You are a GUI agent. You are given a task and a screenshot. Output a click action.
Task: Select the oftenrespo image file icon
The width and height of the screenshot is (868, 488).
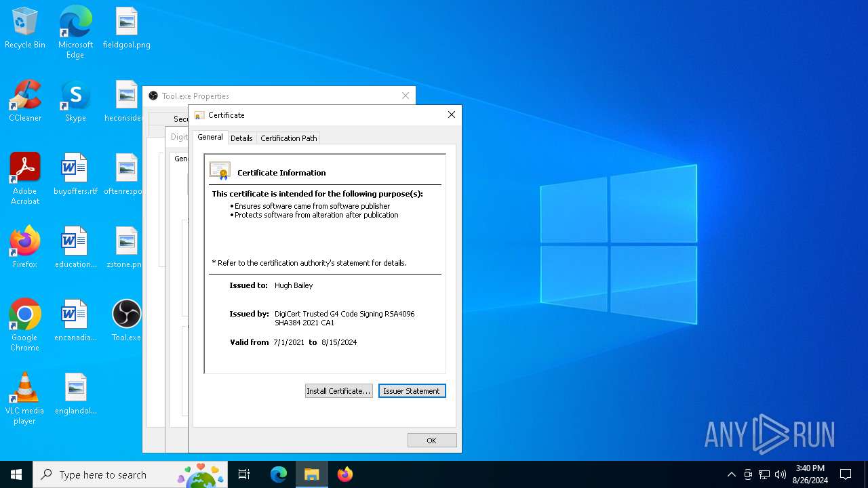[x=123, y=175]
